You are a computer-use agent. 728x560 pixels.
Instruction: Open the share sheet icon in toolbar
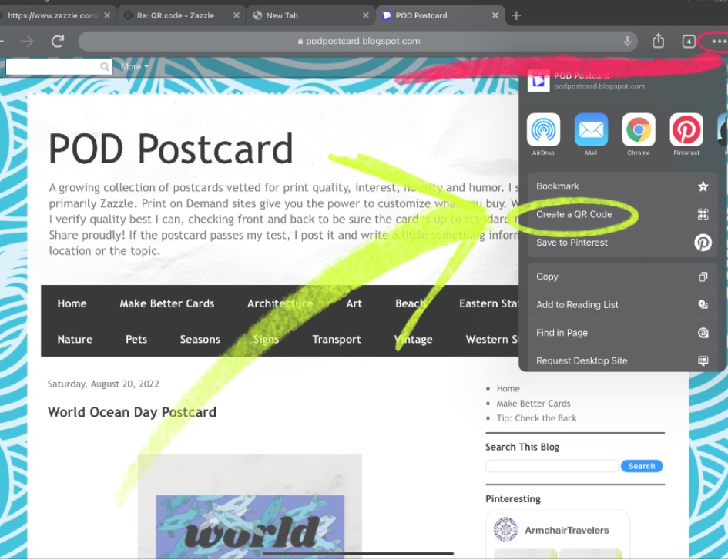[x=658, y=41]
